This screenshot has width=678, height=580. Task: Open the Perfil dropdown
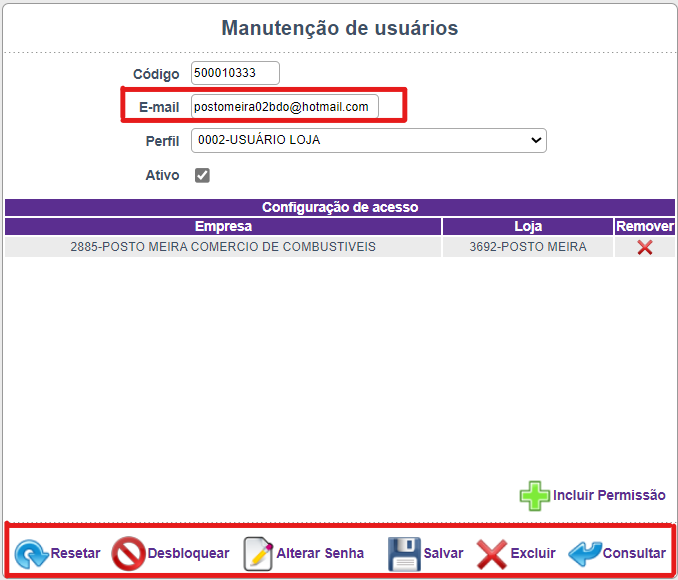(x=369, y=140)
